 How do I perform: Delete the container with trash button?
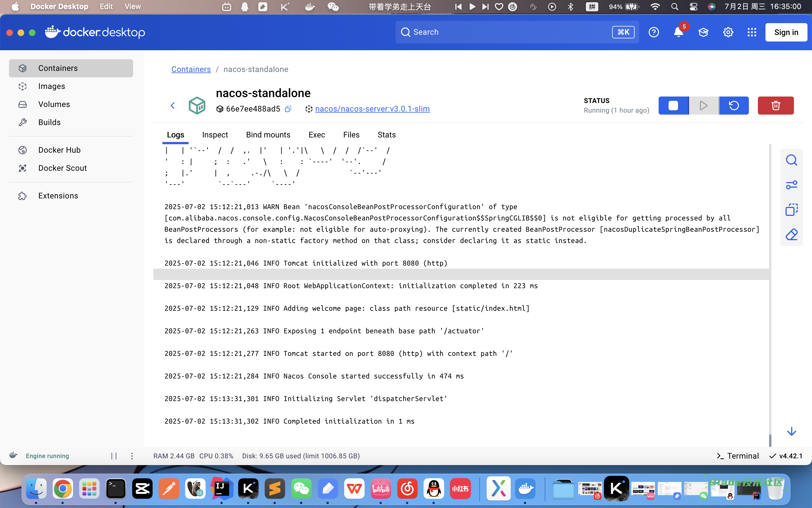click(775, 106)
